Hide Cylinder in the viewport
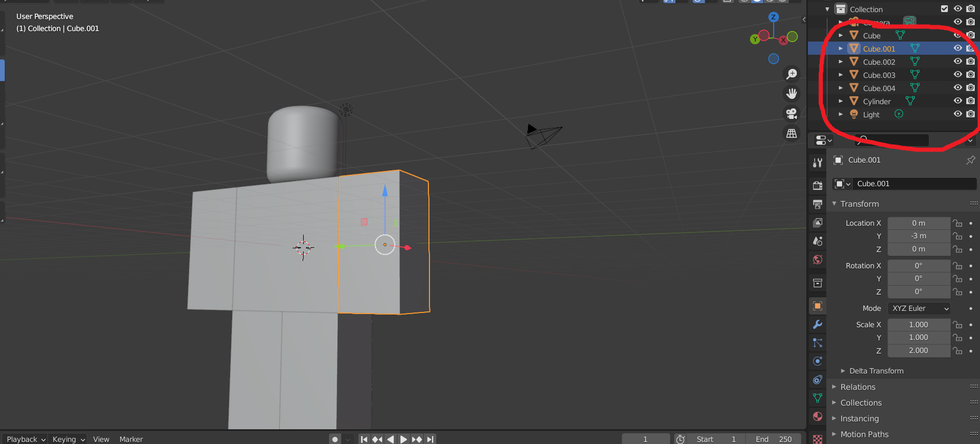 click(x=958, y=101)
